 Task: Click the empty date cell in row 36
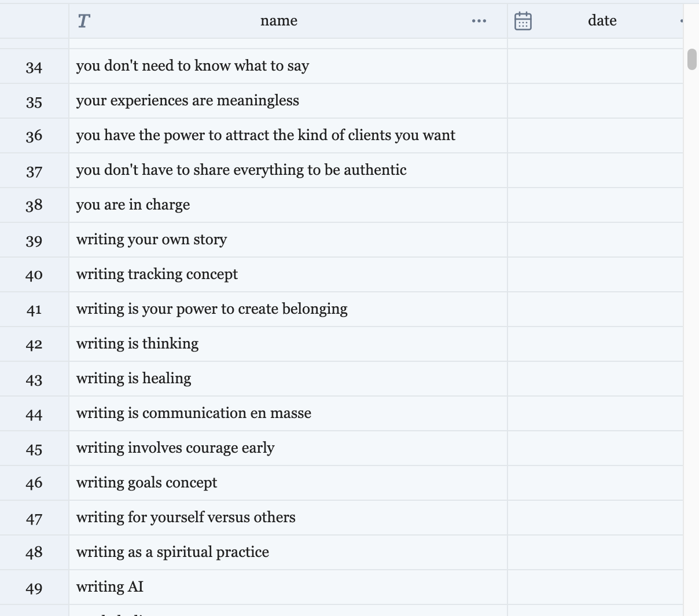pos(595,135)
